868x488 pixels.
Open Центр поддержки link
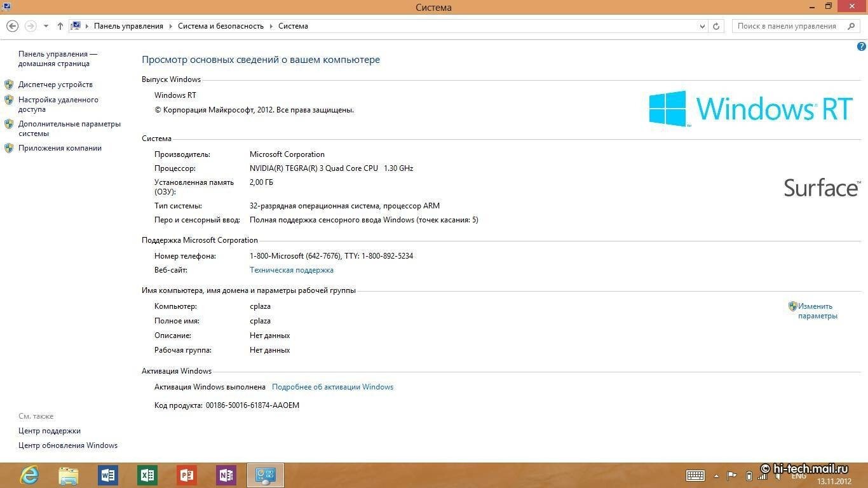50,431
